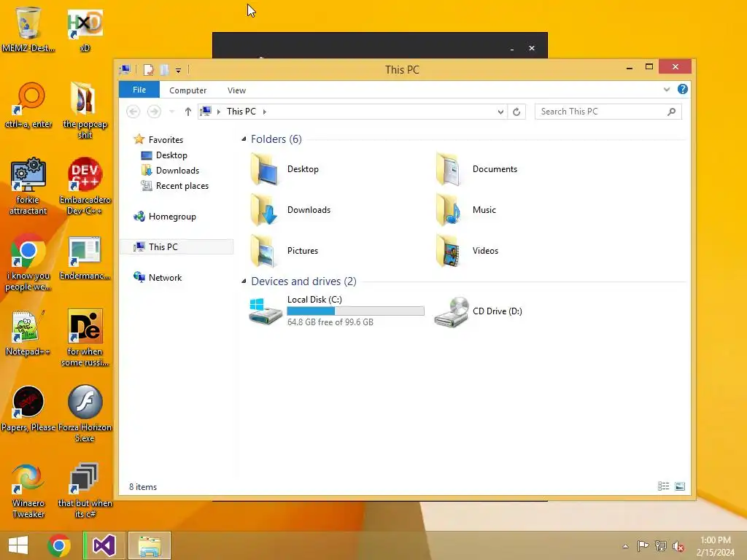Open Homegroup in navigation pane
Screen dimensions: 747x560
pyautogui.click(x=165, y=217)
